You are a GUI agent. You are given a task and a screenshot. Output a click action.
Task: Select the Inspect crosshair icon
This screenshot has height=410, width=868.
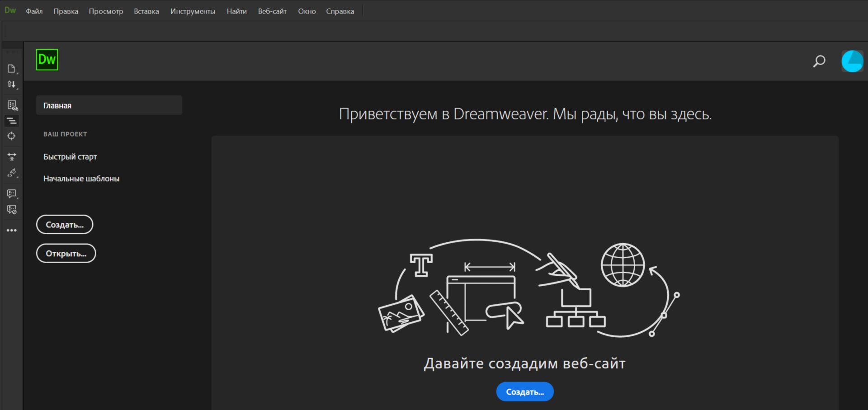(x=12, y=136)
